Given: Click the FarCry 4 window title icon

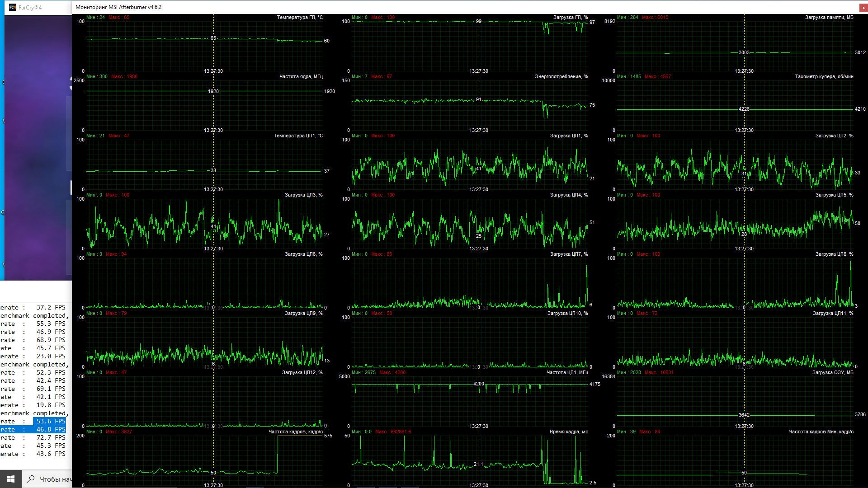Looking at the screenshot, I should [x=13, y=7].
